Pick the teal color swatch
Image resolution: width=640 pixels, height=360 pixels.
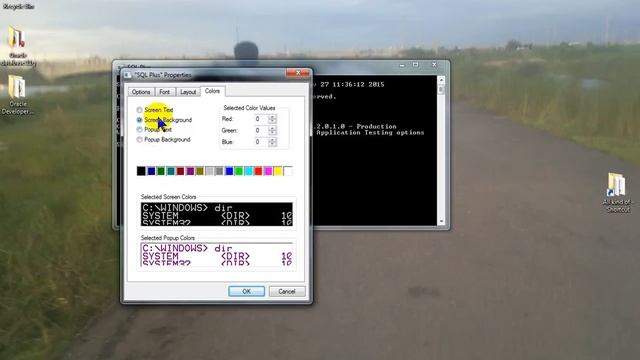(x=171, y=171)
